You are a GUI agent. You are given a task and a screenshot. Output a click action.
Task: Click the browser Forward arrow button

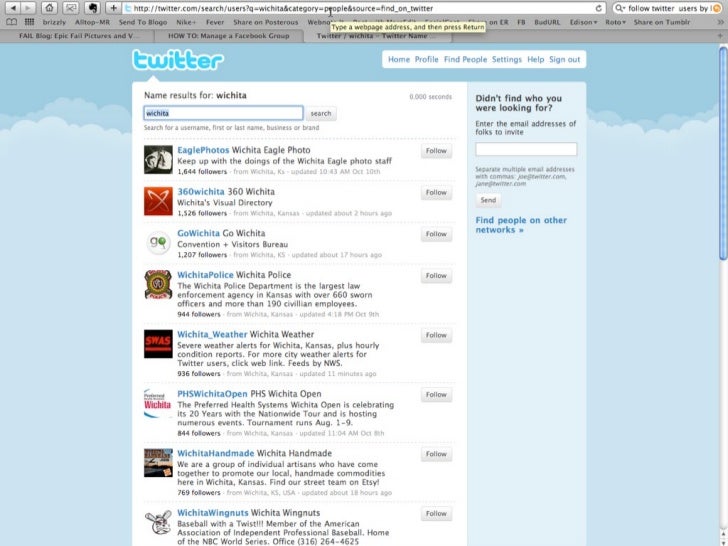click(28, 8)
